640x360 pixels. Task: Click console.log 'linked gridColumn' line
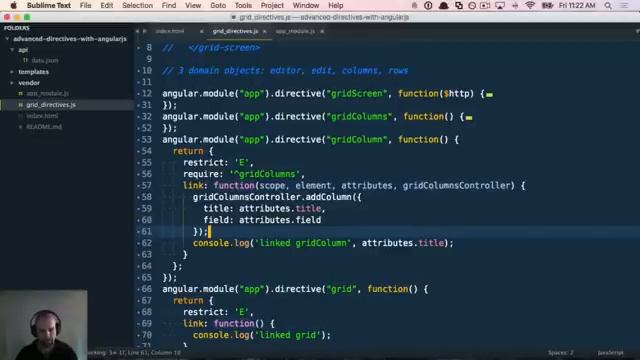tap(323, 243)
